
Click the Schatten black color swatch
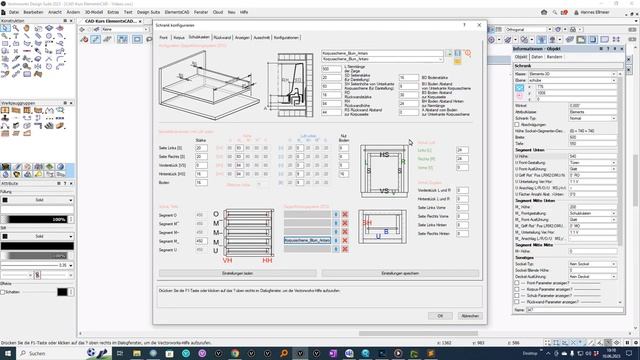click(x=62, y=292)
